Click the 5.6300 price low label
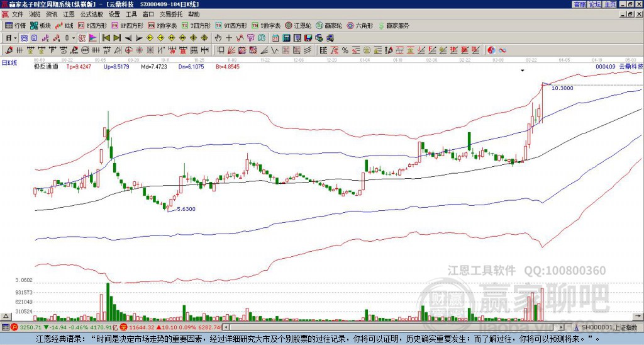 [186, 209]
